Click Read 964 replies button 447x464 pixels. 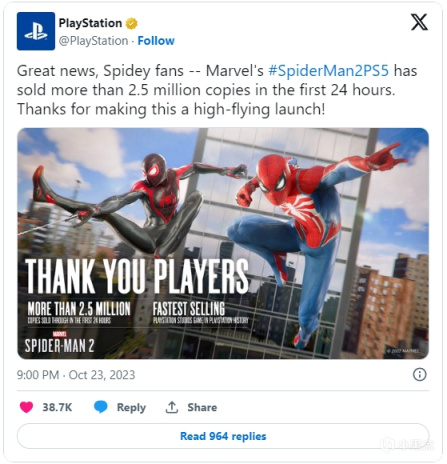click(223, 436)
